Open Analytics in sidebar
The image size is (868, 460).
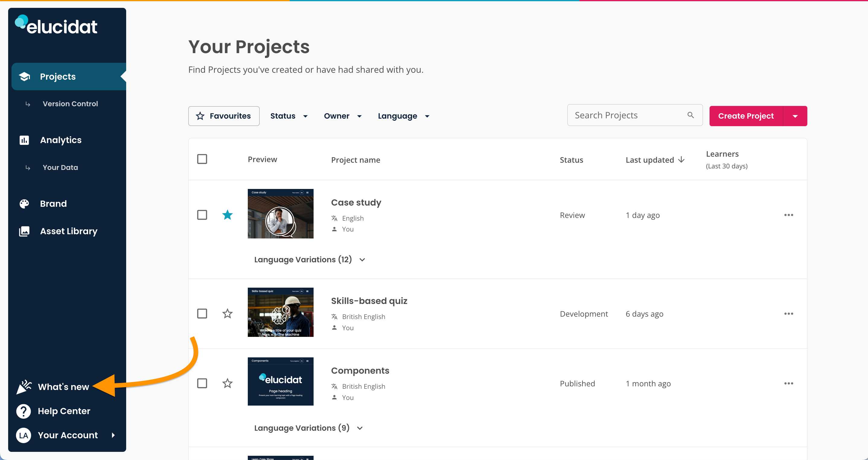point(61,140)
